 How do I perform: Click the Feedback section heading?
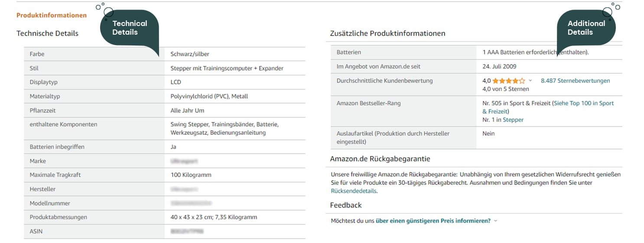pyautogui.click(x=345, y=205)
